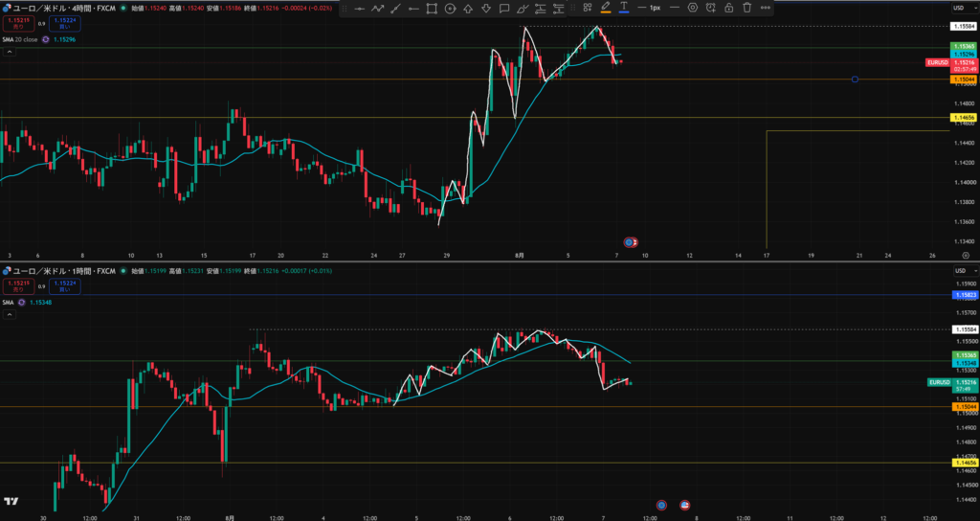The image size is (980, 521).
Task: Click the US flag event marker on 1-hour chart
Action: click(685, 505)
